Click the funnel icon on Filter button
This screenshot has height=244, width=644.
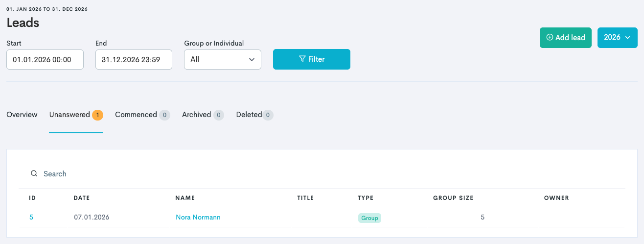click(302, 59)
